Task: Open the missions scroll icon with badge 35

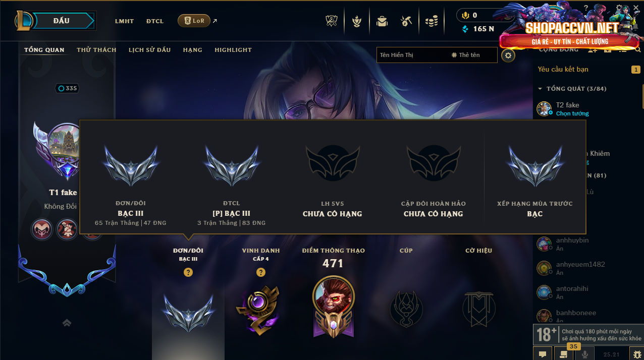Action: point(563,354)
